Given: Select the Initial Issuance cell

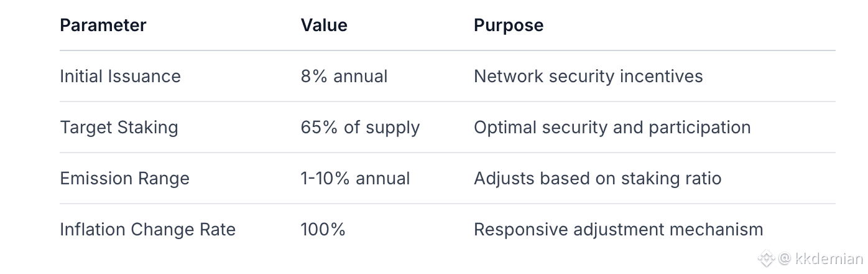Looking at the screenshot, I should point(120,76).
